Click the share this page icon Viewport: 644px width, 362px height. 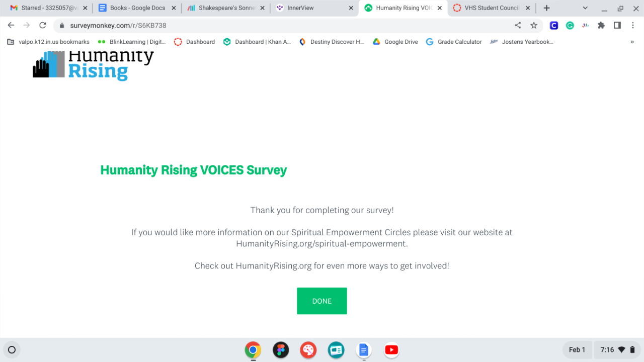[518, 26]
